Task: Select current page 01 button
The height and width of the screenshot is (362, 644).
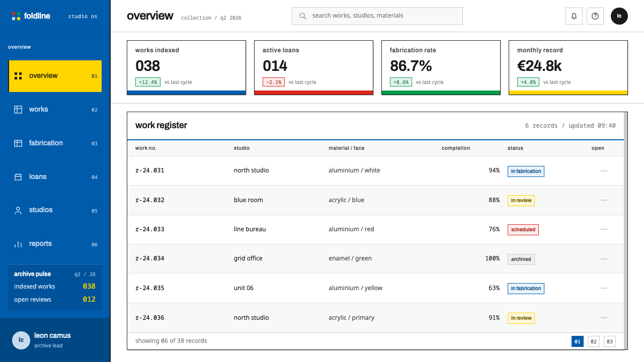Action: 578,341
